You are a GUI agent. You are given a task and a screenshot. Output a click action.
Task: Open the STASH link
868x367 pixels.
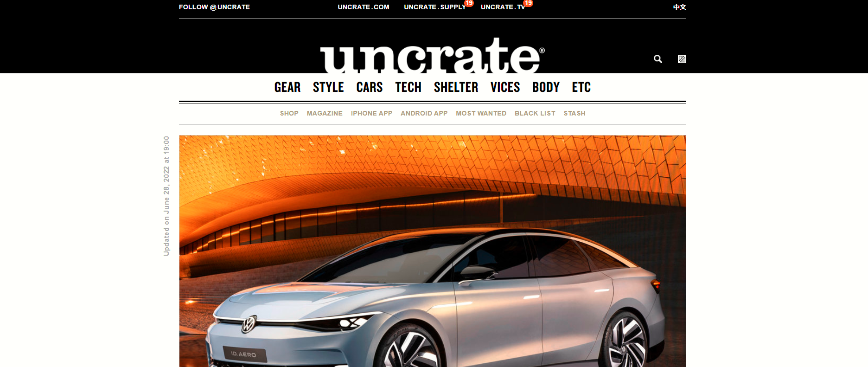point(574,113)
